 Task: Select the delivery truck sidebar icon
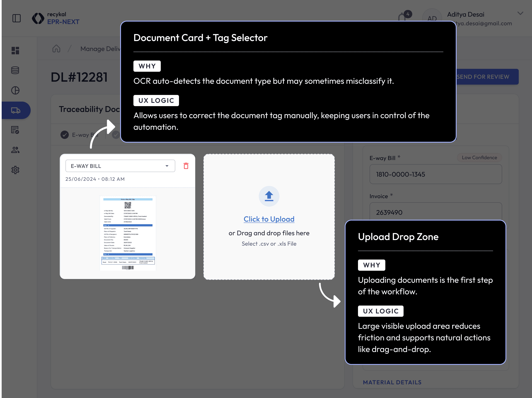pyautogui.click(x=16, y=110)
